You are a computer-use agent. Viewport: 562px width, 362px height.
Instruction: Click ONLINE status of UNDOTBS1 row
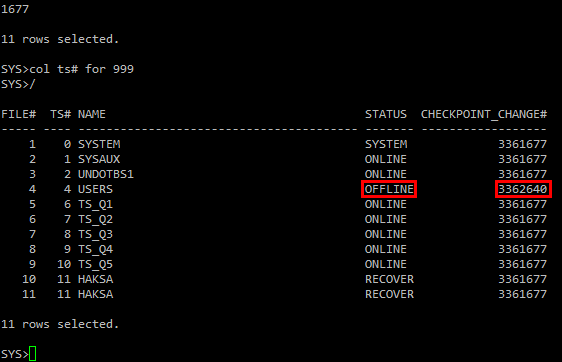(x=386, y=174)
